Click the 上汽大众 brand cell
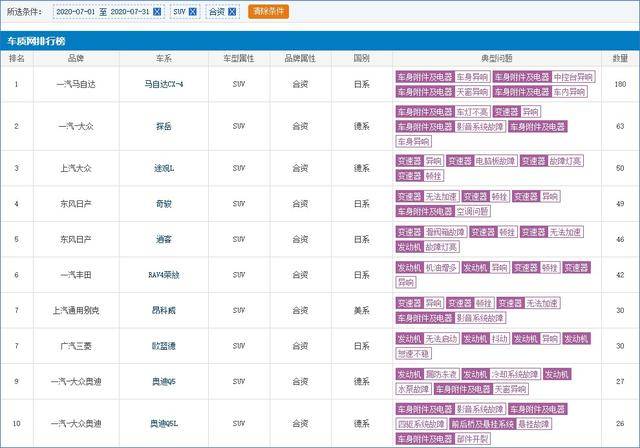The width and height of the screenshot is (640, 448). (x=76, y=168)
